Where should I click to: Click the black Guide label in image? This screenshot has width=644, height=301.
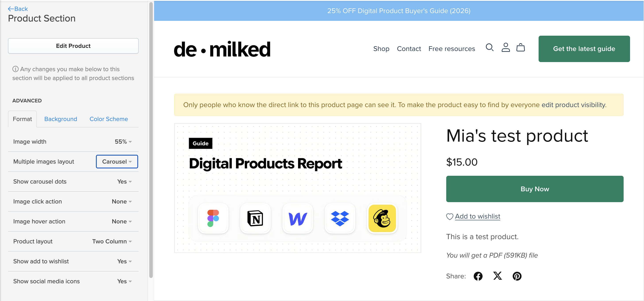point(200,143)
